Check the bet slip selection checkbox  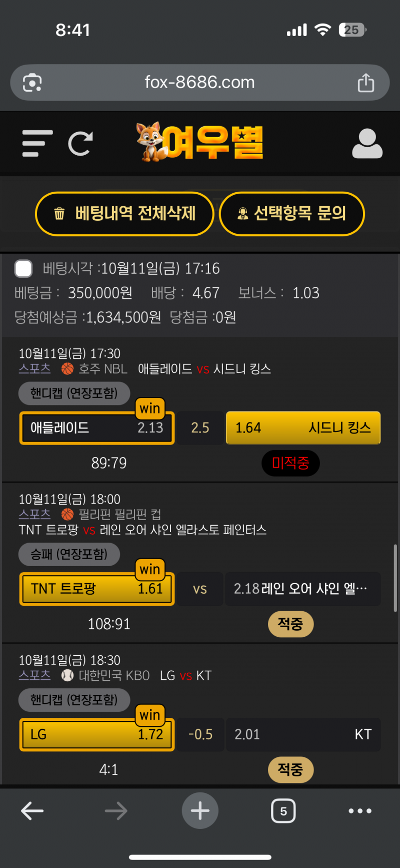pyautogui.click(x=23, y=268)
